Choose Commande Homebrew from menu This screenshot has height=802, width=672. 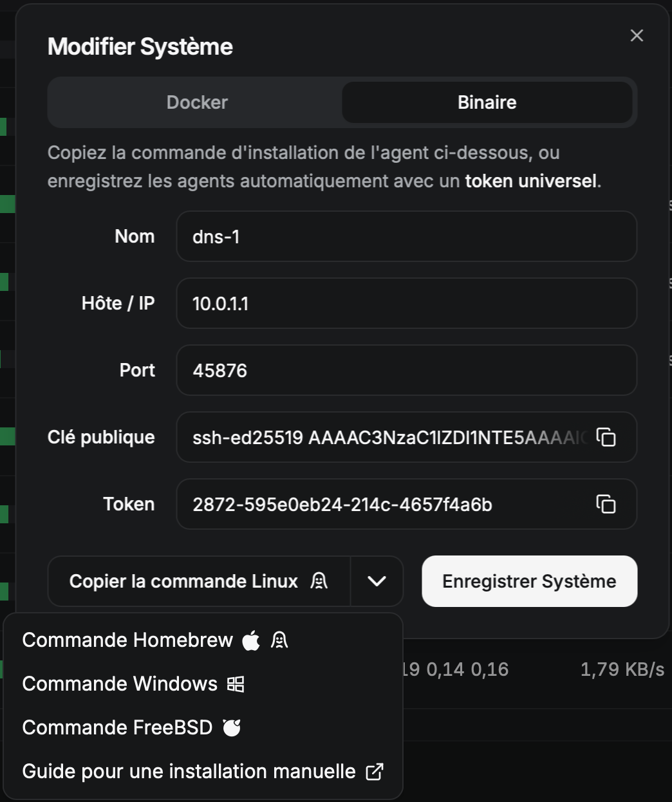(127, 640)
